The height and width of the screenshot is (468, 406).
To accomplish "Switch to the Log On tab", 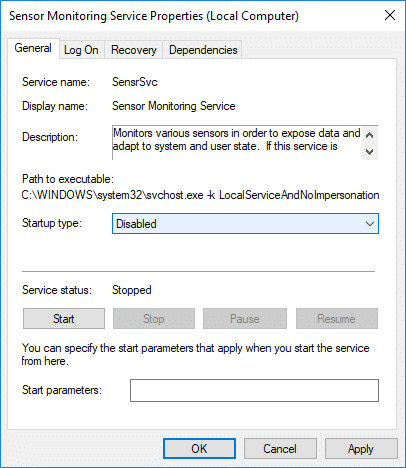I will (82, 50).
